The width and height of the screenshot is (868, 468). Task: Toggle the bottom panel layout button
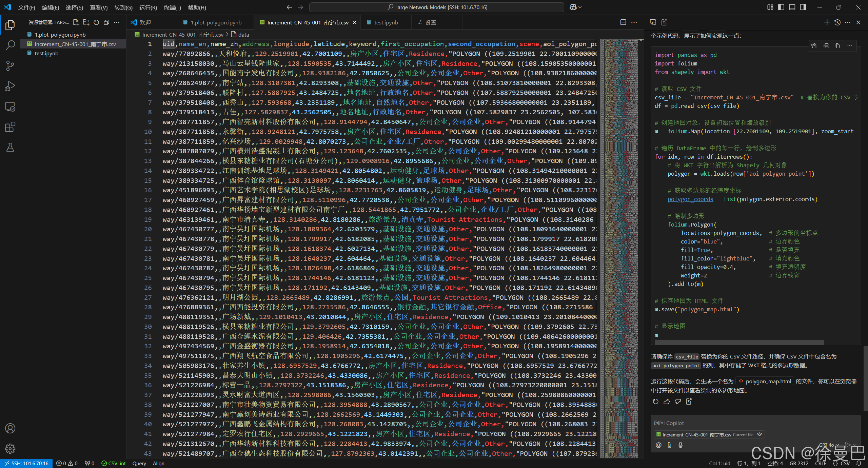click(x=792, y=7)
